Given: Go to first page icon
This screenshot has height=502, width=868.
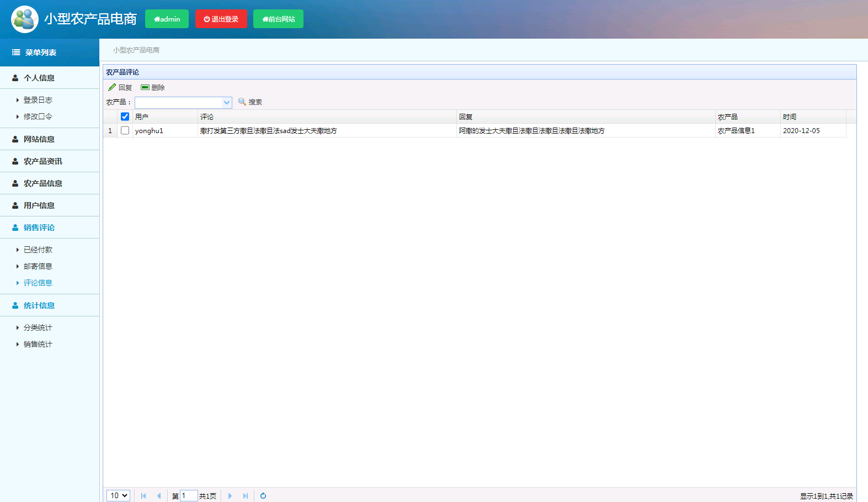Looking at the screenshot, I should click(143, 496).
